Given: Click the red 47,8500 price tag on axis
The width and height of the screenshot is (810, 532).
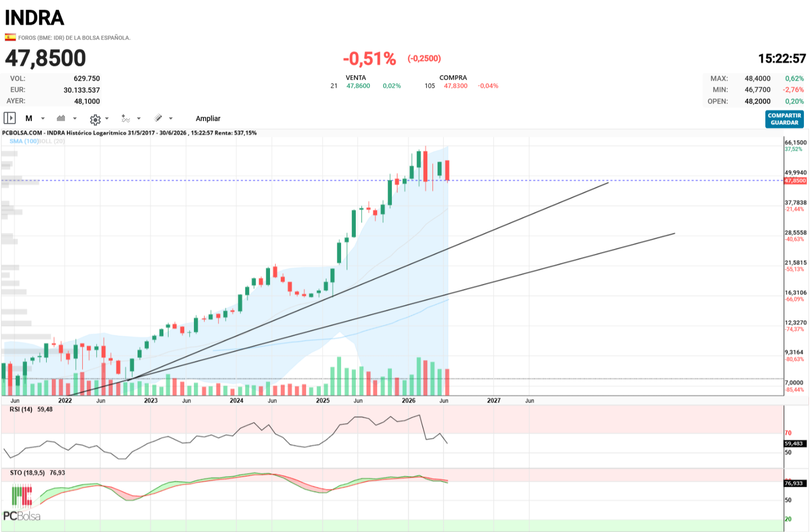Looking at the screenshot, I should (795, 181).
